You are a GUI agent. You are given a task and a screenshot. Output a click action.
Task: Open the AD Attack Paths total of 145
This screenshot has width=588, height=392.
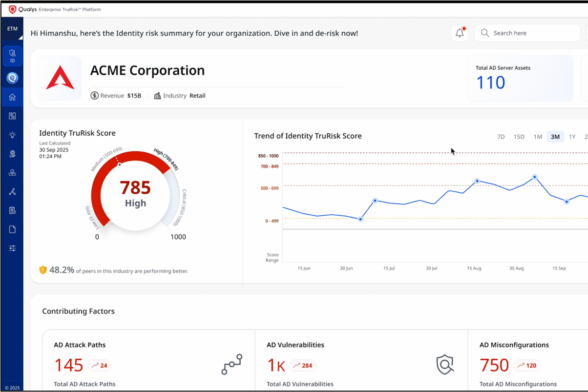[69, 365]
